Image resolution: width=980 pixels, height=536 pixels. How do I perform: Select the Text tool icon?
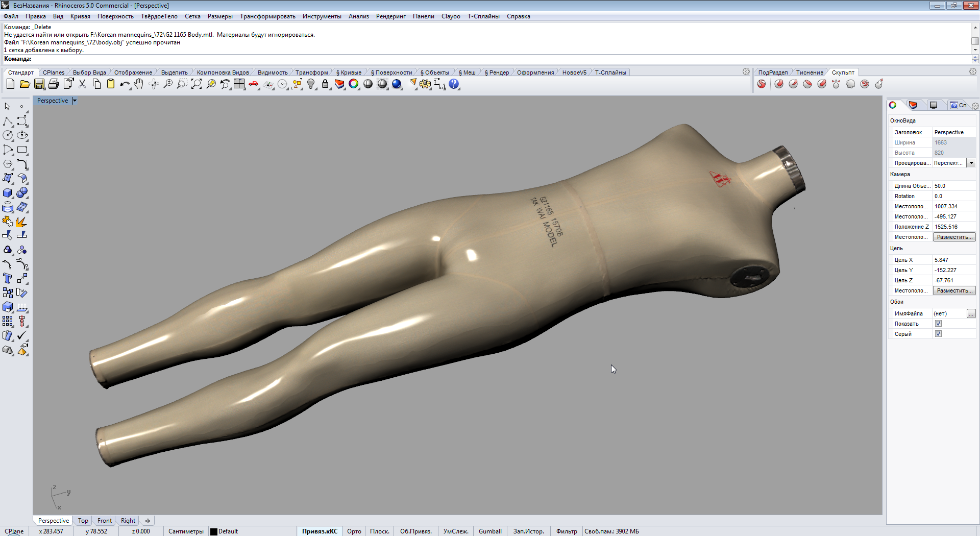tap(8, 278)
